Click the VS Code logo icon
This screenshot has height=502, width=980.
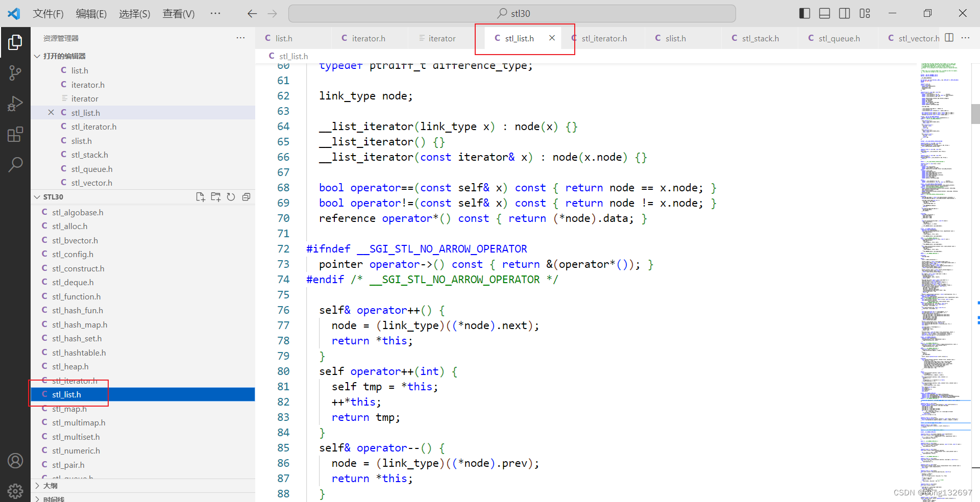tap(14, 13)
